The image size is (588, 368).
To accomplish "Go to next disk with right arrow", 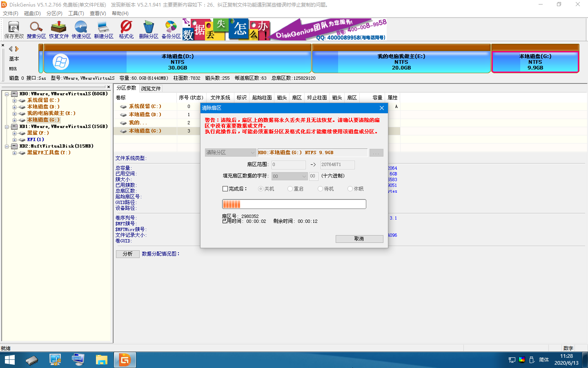I will [17, 49].
